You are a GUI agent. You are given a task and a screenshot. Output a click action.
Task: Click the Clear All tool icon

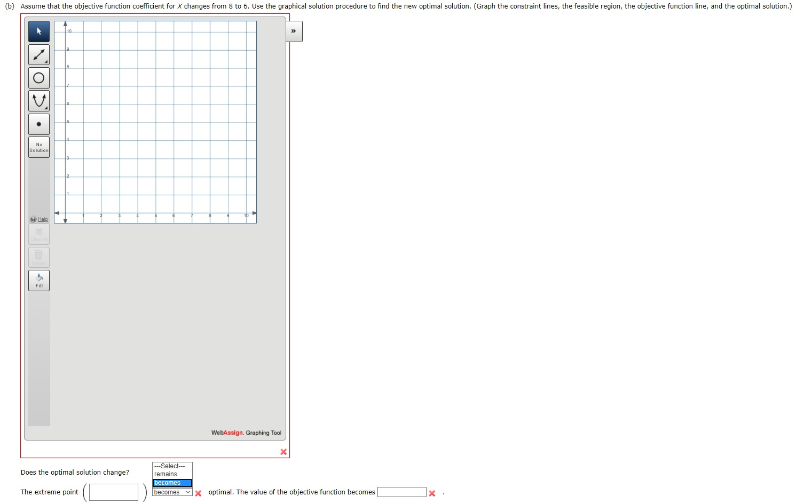(38, 234)
